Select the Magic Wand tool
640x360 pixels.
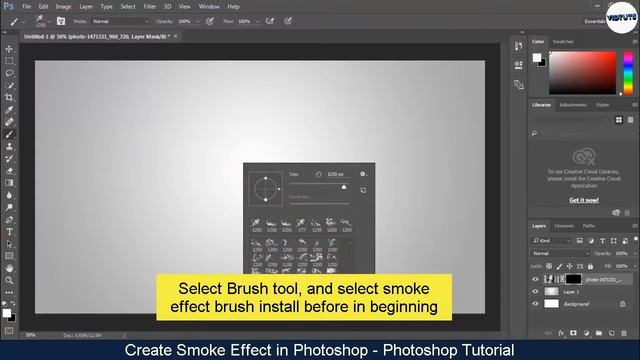tap(9, 86)
